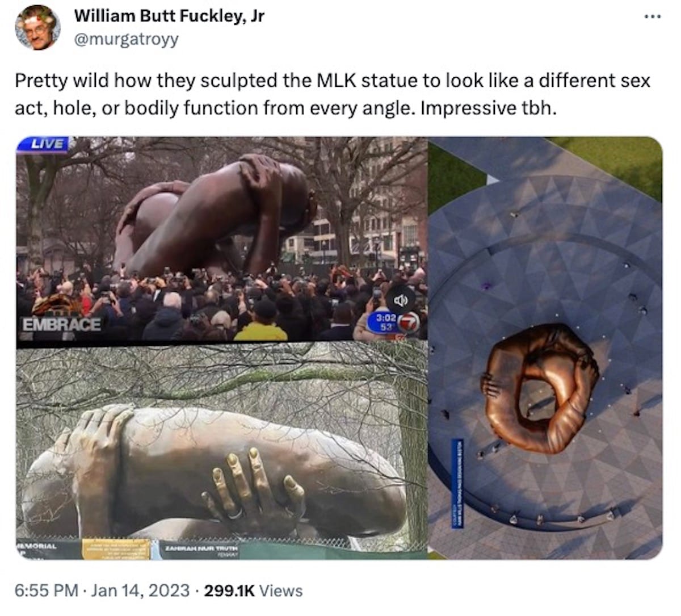This screenshot has width=681, height=616.
Task: Click the speaker icon on the news image
Action: click(401, 300)
